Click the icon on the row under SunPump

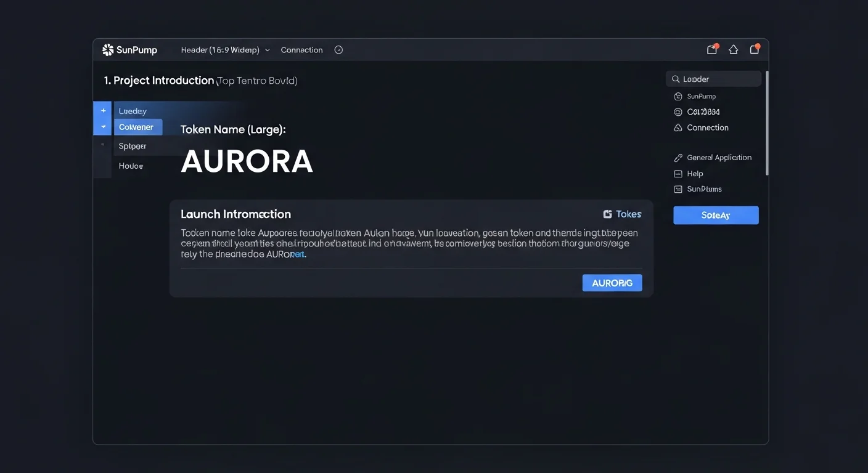click(678, 112)
